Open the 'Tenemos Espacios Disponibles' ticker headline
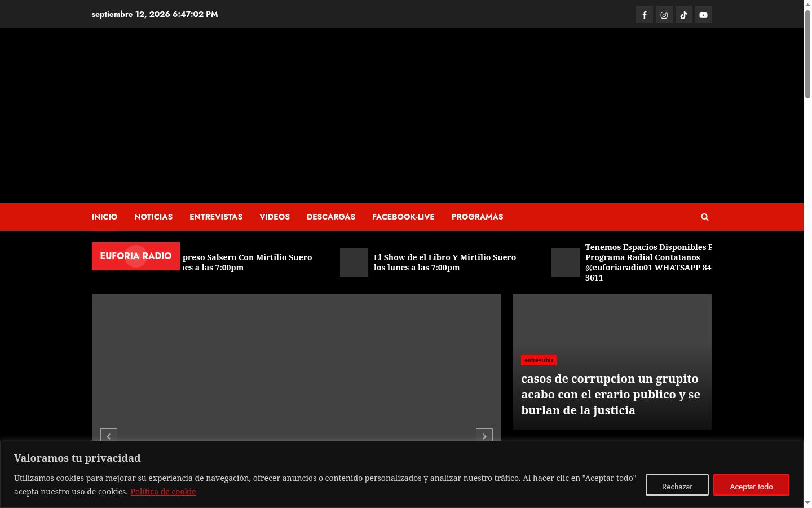 648,262
